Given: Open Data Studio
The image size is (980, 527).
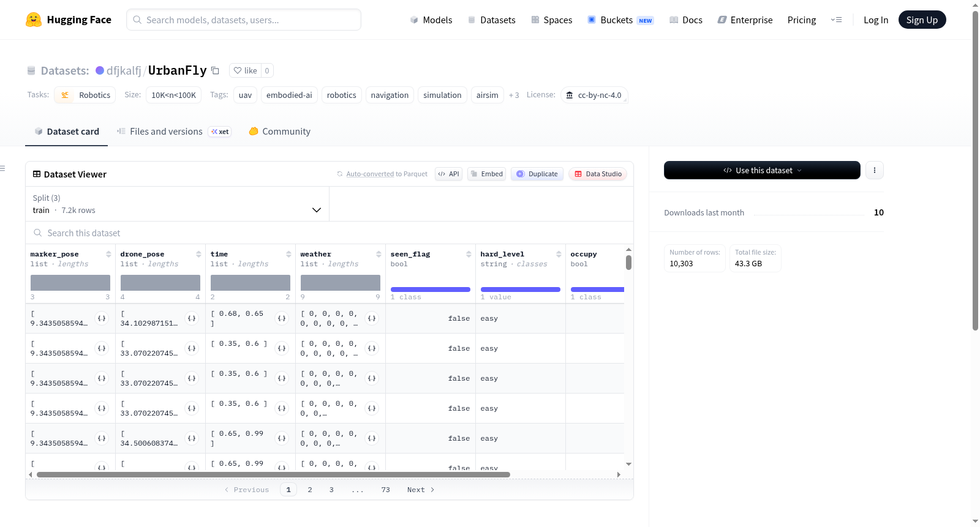Looking at the screenshot, I should pyautogui.click(x=598, y=174).
